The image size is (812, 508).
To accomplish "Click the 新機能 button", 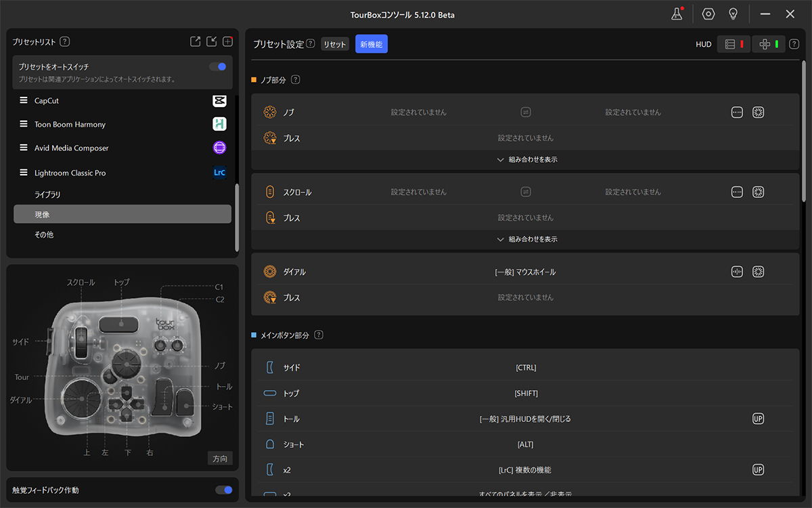I will pyautogui.click(x=371, y=44).
